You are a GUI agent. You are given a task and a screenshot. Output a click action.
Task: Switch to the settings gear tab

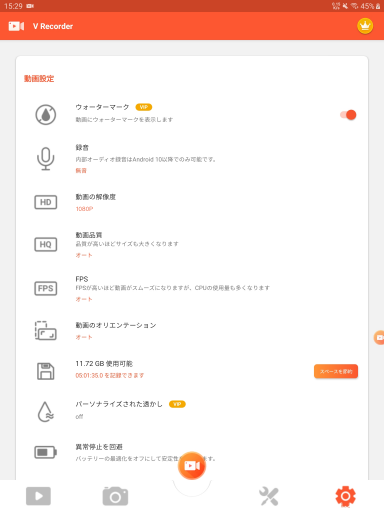coord(346,496)
